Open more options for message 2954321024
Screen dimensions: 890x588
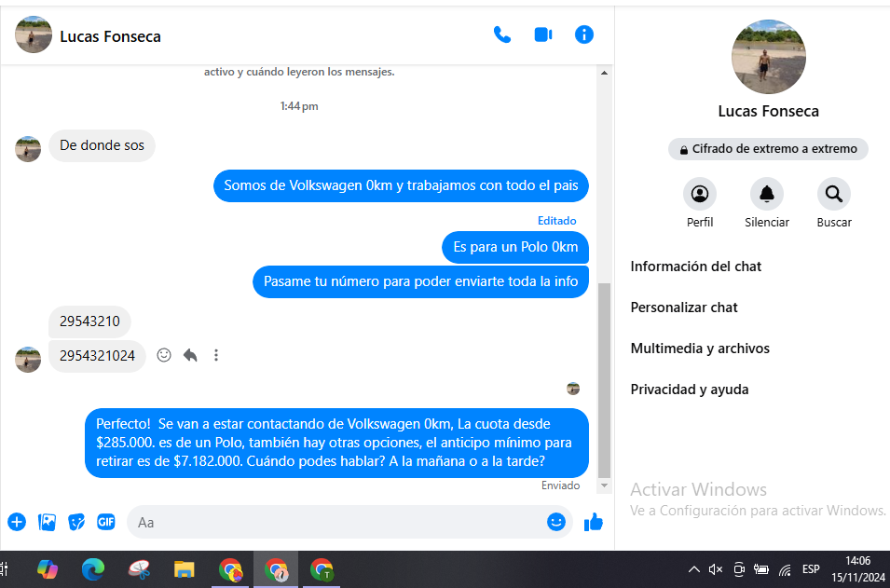215,355
